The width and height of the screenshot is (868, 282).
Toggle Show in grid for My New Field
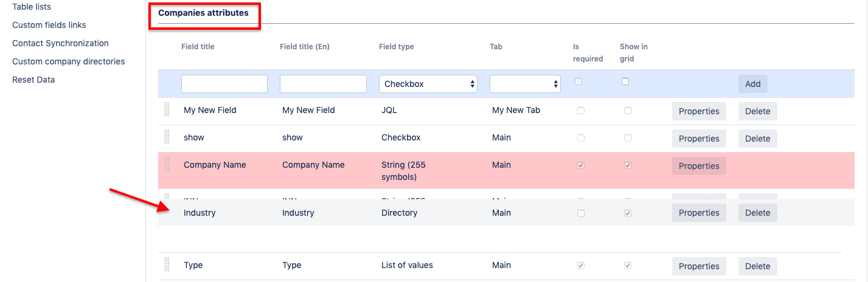click(x=628, y=111)
